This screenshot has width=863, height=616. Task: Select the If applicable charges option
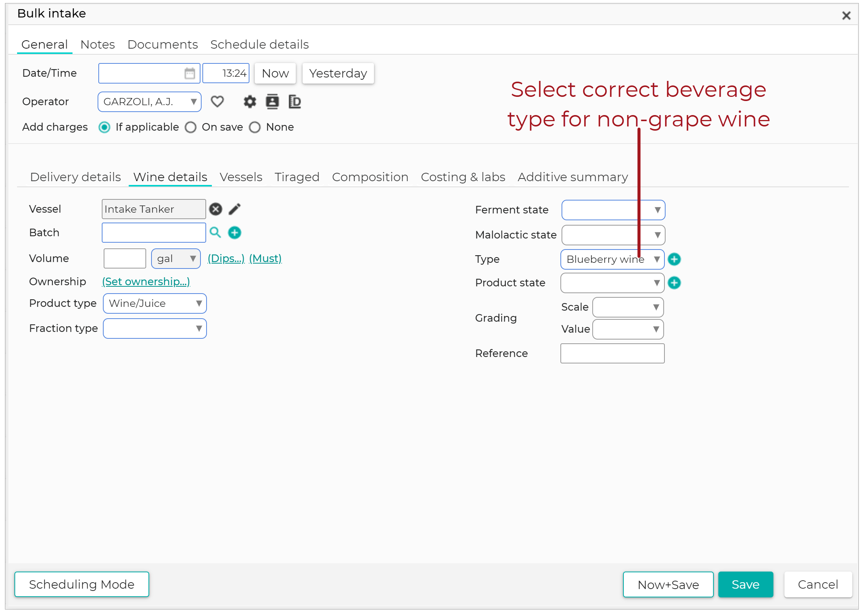coord(104,127)
